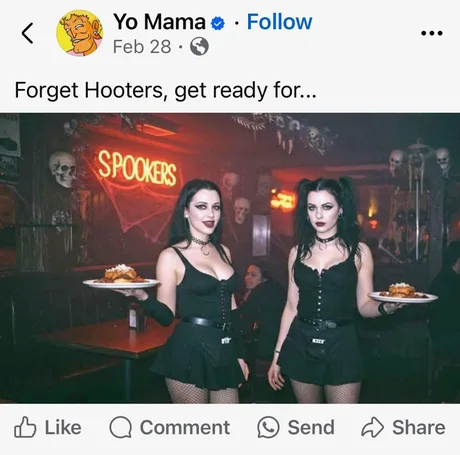Viewport: 460px width, 455px height.
Task: Click the Send text label
Action: [311, 427]
